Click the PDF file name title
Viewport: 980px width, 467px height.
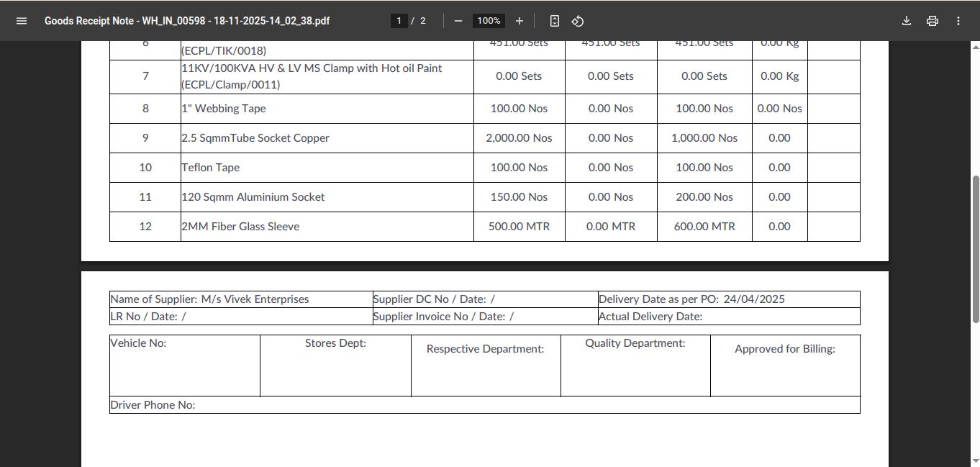tap(187, 21)
